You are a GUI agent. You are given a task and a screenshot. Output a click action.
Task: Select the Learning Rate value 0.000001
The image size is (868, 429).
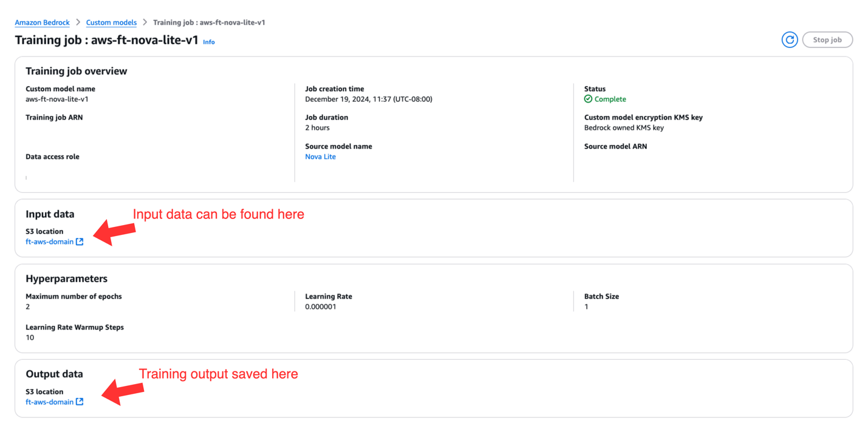click(321, 306)
